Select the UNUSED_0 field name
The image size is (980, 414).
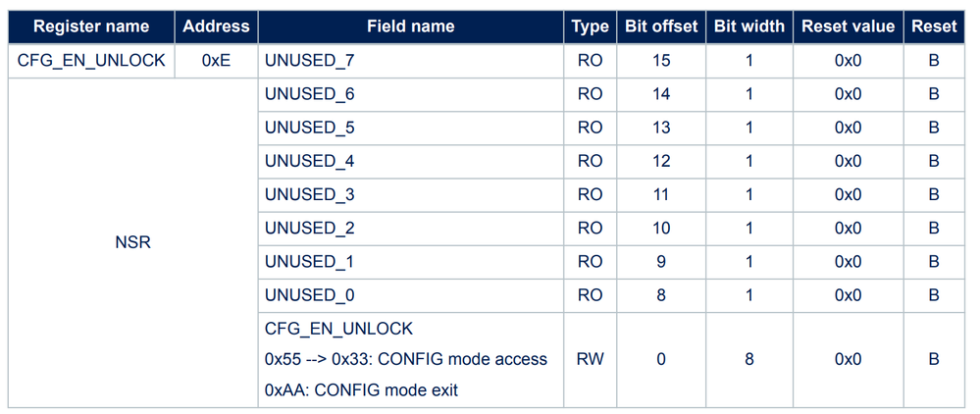pos(310,295)
